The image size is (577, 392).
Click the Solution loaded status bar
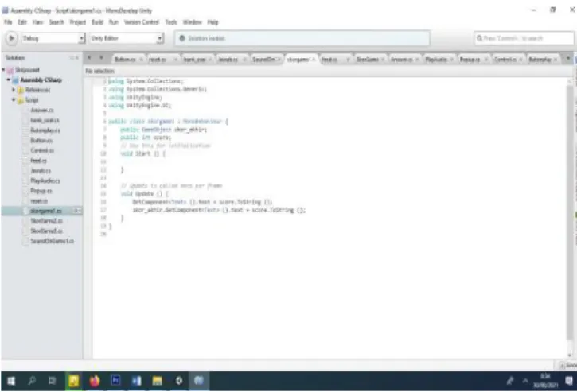click(302, 38)
